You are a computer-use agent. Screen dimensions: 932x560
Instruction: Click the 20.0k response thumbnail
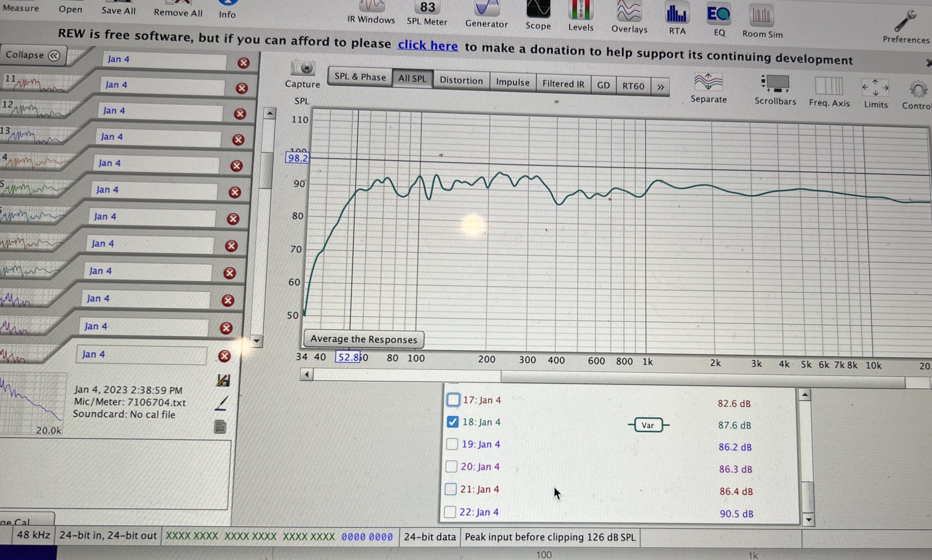[x=32, y=404]
